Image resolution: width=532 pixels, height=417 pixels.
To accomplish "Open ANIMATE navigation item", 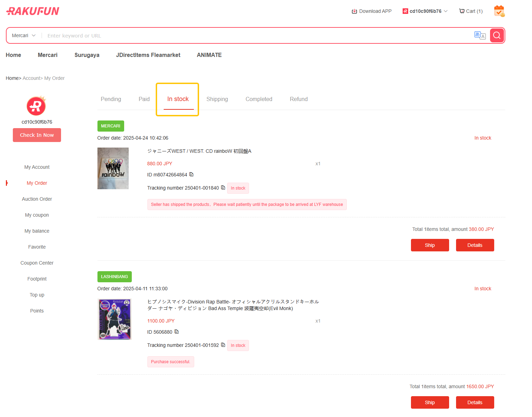I will pos(209,55).
